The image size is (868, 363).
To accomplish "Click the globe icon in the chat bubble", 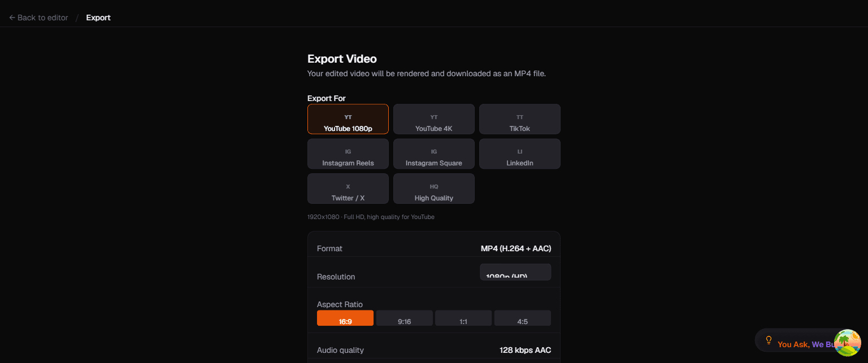I will pos(847,342).
